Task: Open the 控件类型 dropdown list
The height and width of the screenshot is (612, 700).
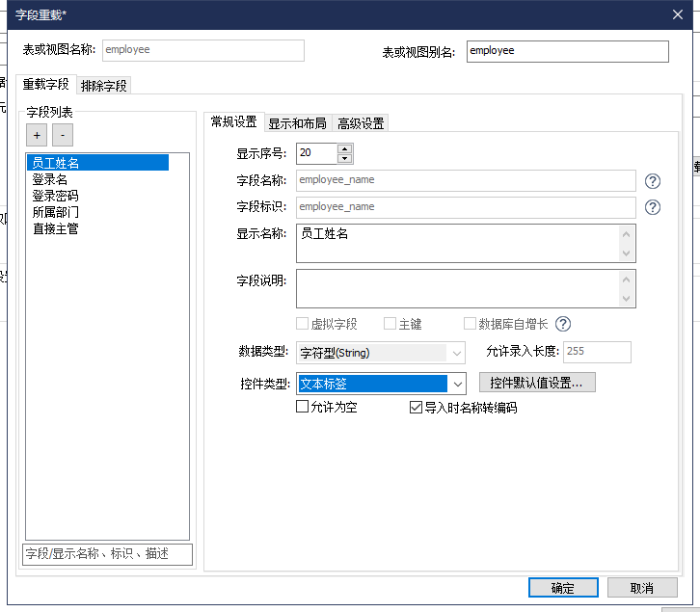Action: (x=458, y=384)
